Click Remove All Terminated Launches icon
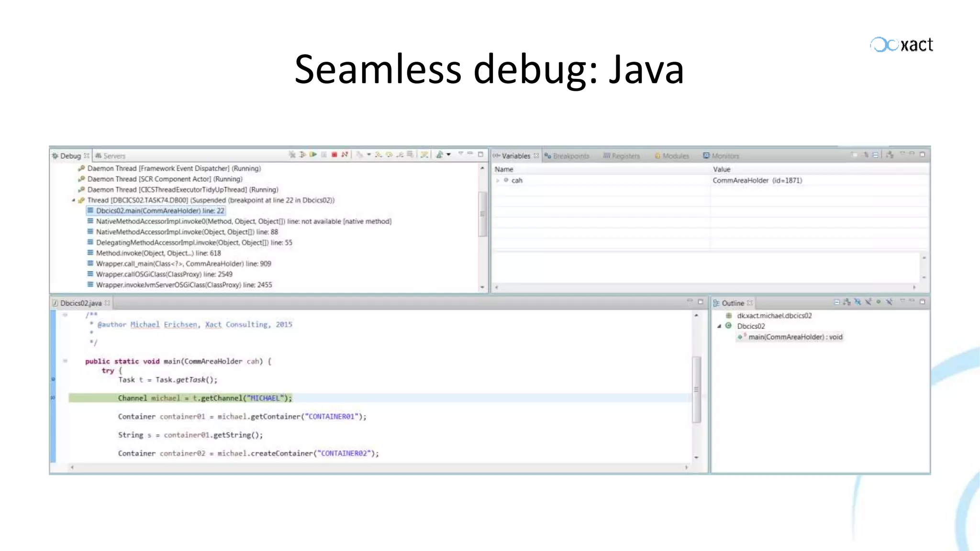Viewport: 980px width, 551px height. pyautogui.click(x=292, y=154)
